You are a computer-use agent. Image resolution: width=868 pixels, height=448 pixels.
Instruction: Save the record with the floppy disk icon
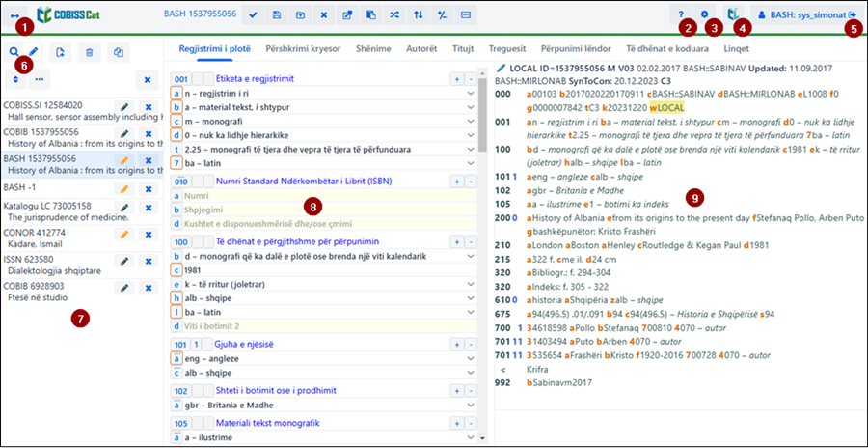(277, 15)
